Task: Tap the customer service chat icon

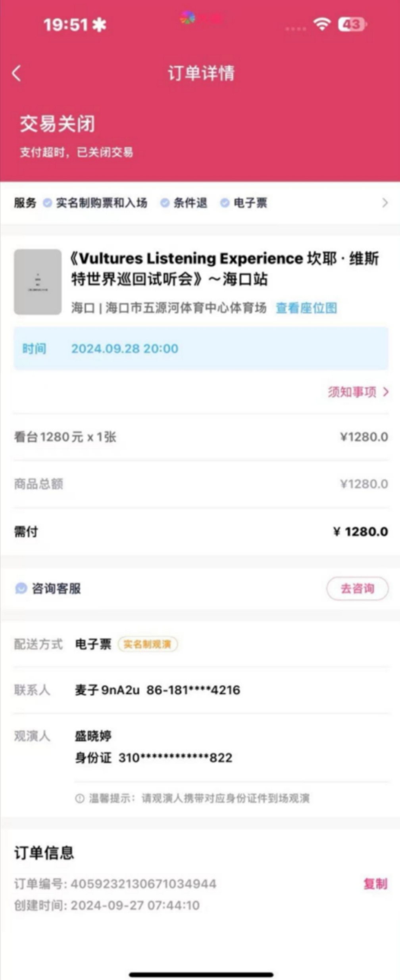Action: 21,588
